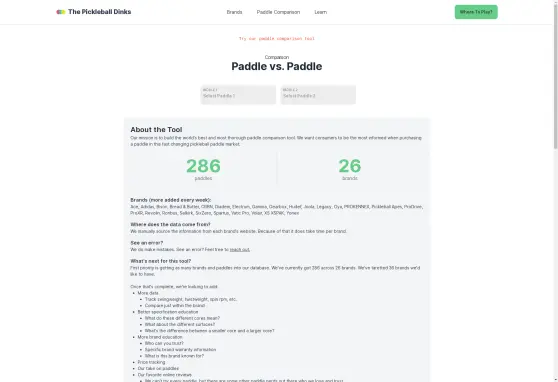This screenshot has width=558, height=382.
Task: Click the 26 brands statistic
Action: [349, 169]
